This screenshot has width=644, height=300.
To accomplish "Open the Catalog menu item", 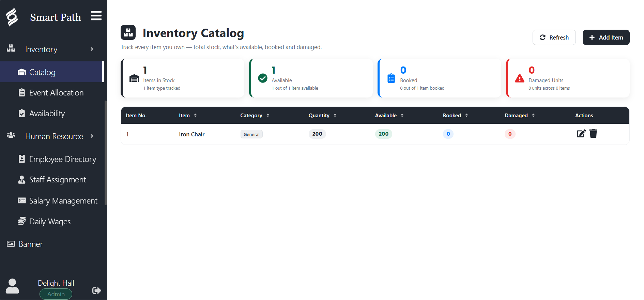I will tap(51, 72).
